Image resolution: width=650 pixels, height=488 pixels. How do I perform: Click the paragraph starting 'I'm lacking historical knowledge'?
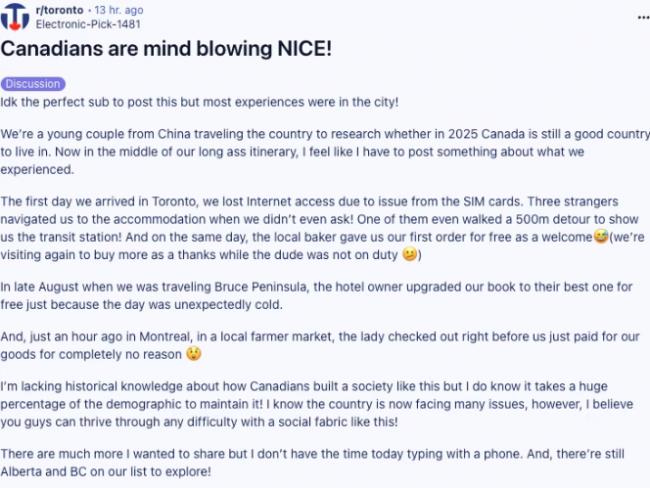[x=317, y=404]
